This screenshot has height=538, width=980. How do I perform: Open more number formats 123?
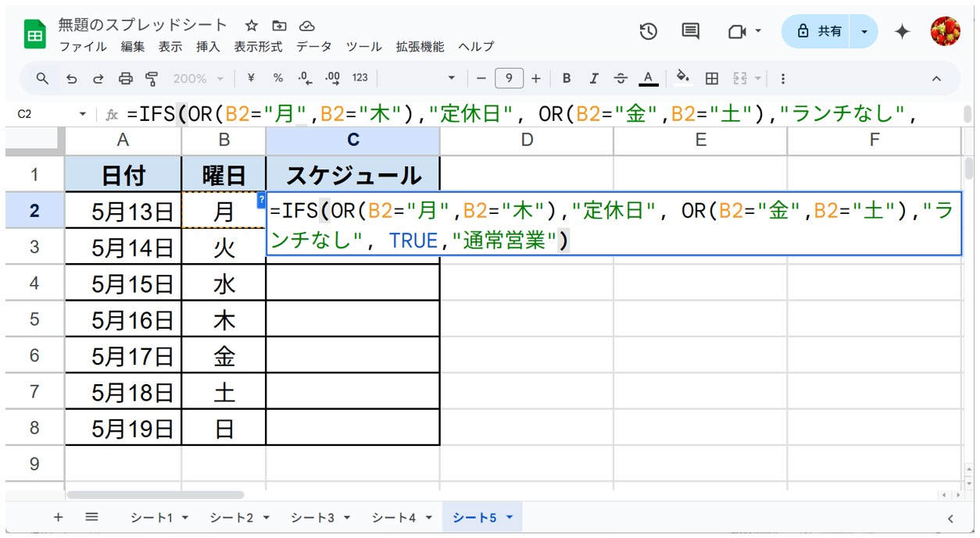coord(360,78)
